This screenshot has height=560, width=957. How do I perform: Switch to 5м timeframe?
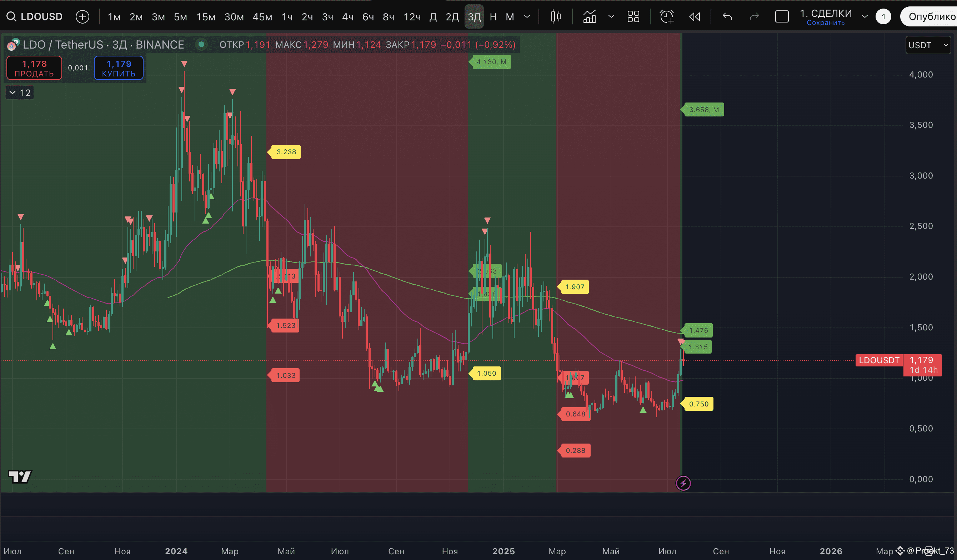(x=180, y=17)
